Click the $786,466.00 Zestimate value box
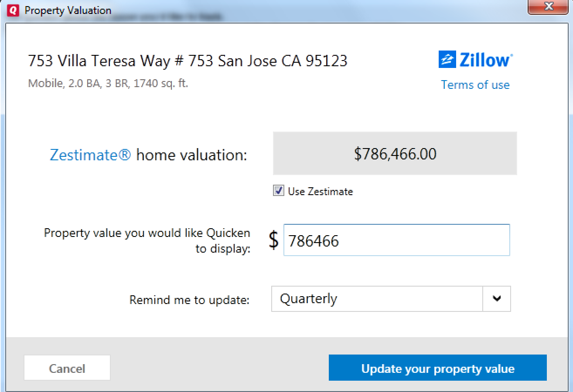Image resolution: width=573 pixels, height=392 pixels. tap(395, 154)
